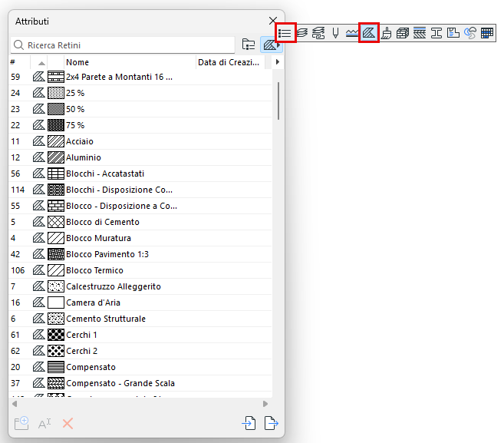Show all attributes list icon

(x=285, y=33)
